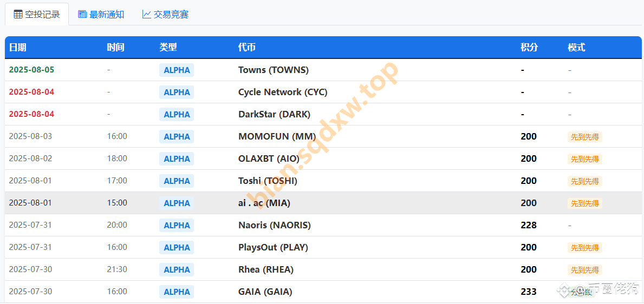Click the news icon beside 最新通知
This screenshot has width=644, height=304.
click(x=82, y=15)
